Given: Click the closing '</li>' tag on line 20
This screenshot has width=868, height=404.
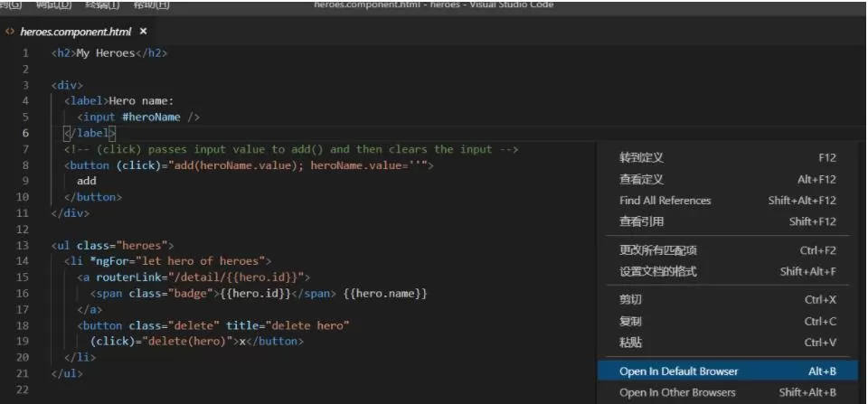Looking at the screenshot, I should pyautogui.click(x=80, y=358).
